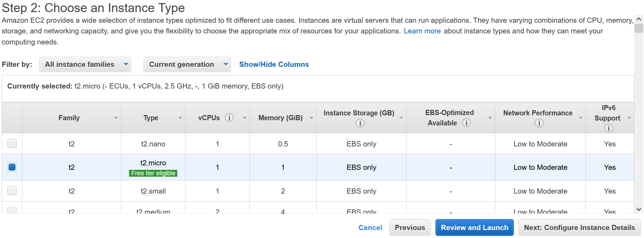Click the t2.nano type cell

[153, 144]
